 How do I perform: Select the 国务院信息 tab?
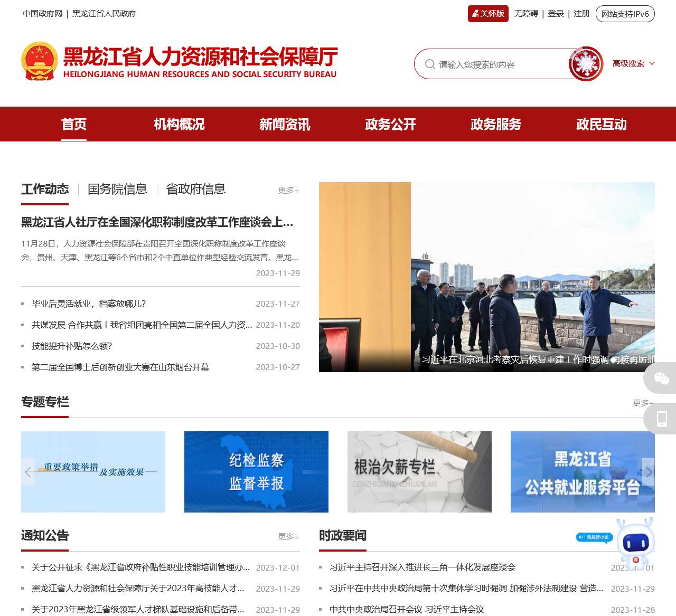[117, 189]
